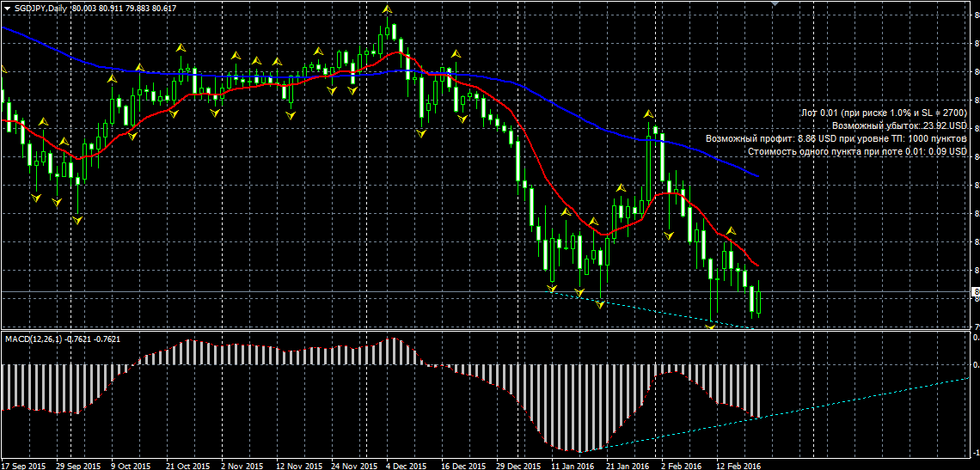Viewport: 980px width, 470px height.
Task: Click the 29 Sep 2015 date label
Action: pos(77,466)
